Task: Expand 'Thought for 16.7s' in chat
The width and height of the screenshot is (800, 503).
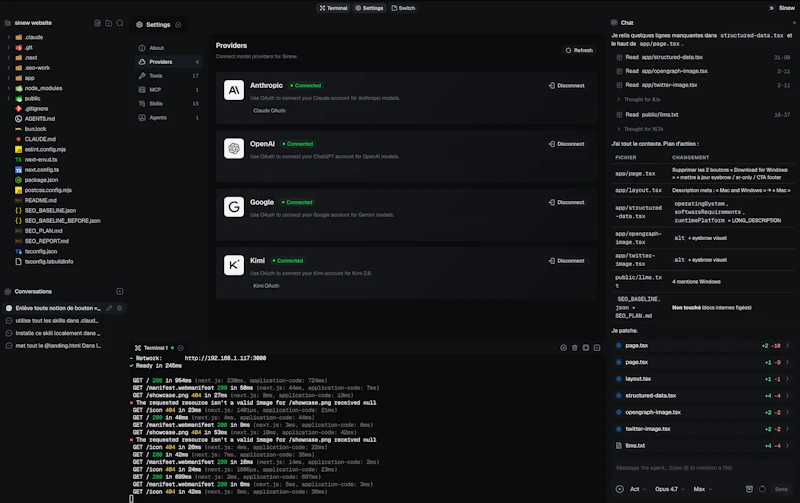Action: pyautogui.click(x=640, y=129)
